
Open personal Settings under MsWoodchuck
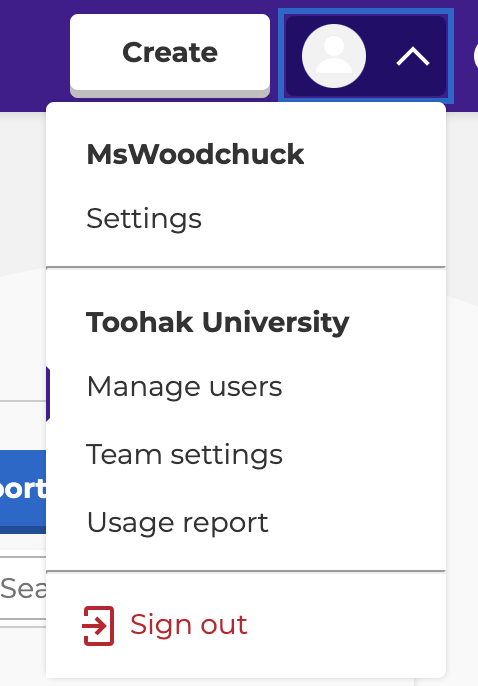tap(144, 218)
